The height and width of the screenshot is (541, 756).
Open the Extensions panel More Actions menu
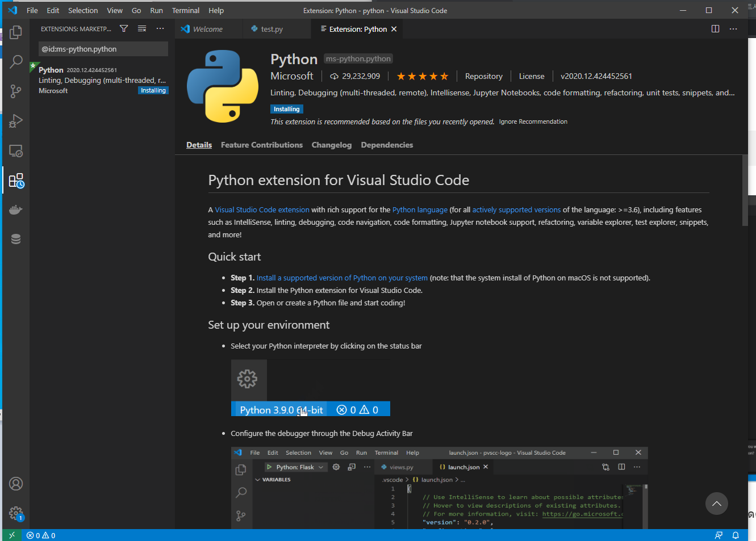[160, 28]
